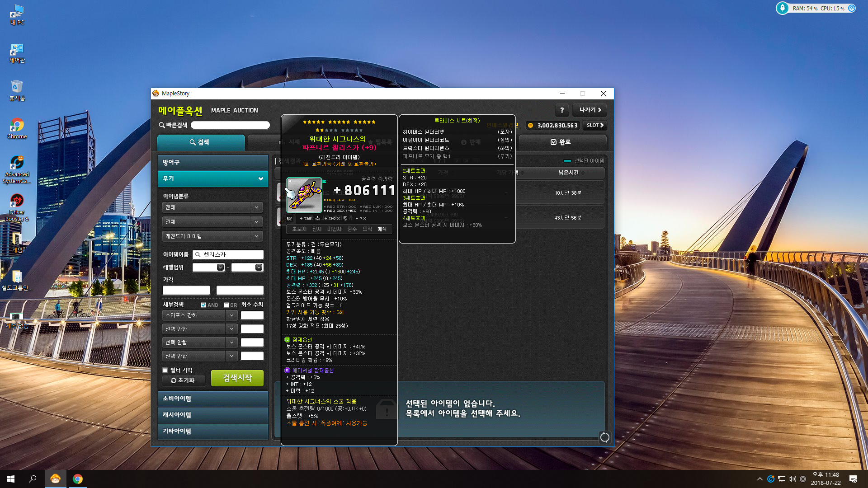Show hidden tray icons chevron
Screen dimensions: 868x488
click(x=760, y=479)
